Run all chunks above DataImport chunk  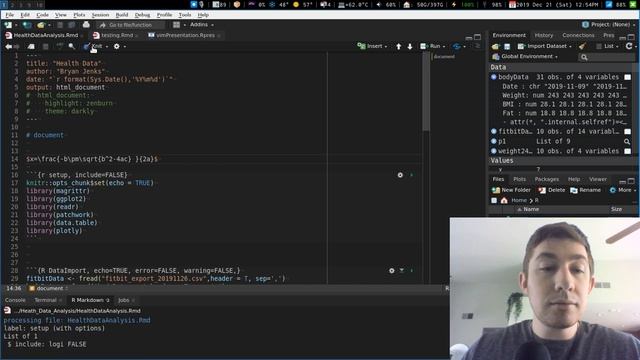(402, 271)
